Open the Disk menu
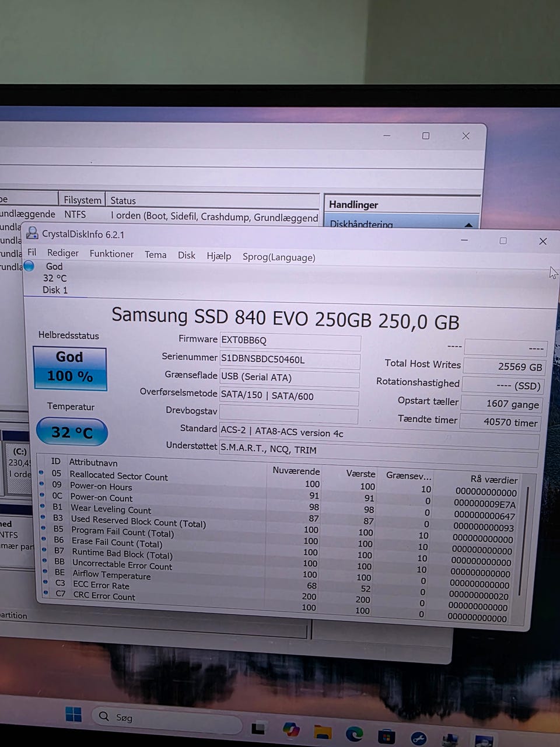560x747 pixels. tap(187, 255)
